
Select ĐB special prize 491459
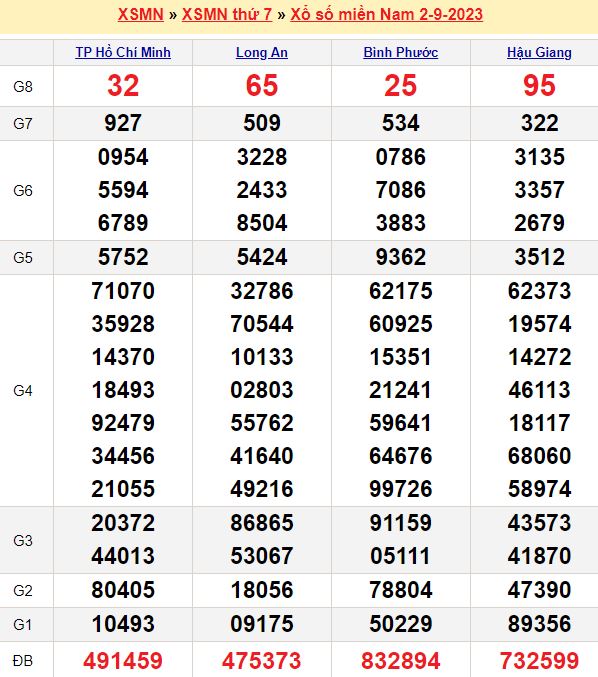tap(123, 661)
